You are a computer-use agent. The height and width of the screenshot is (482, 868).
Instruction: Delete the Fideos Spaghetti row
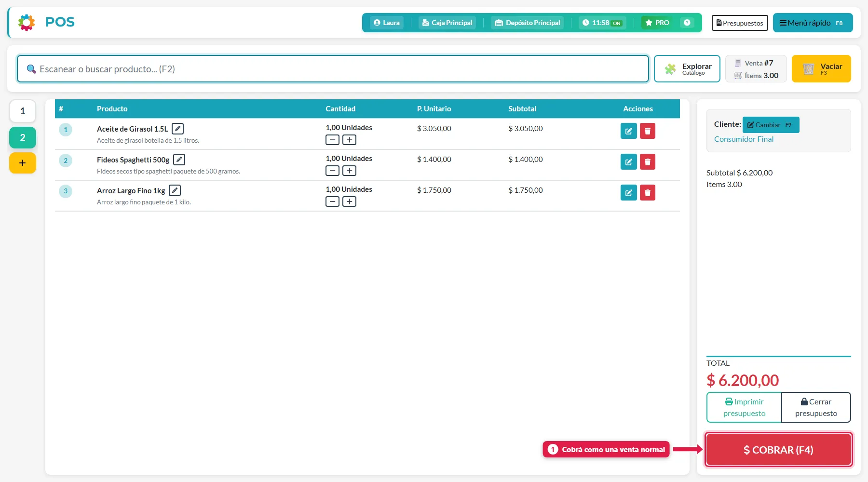pos(648,162)
